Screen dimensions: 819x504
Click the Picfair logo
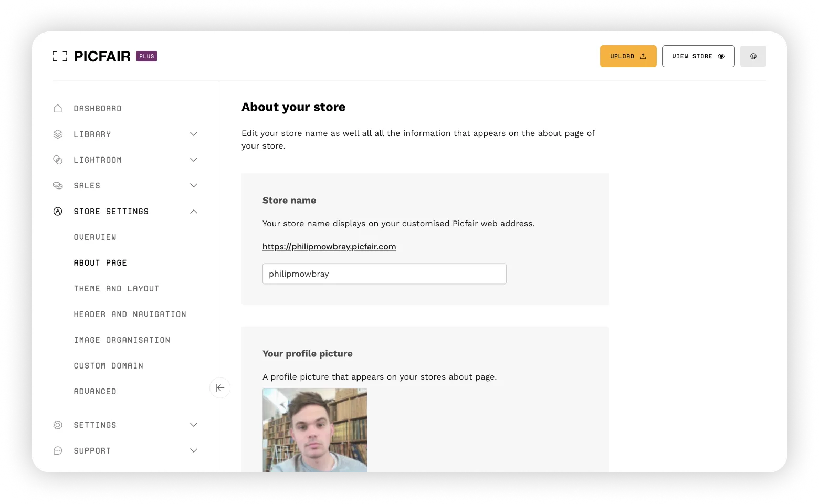[91, 56]
